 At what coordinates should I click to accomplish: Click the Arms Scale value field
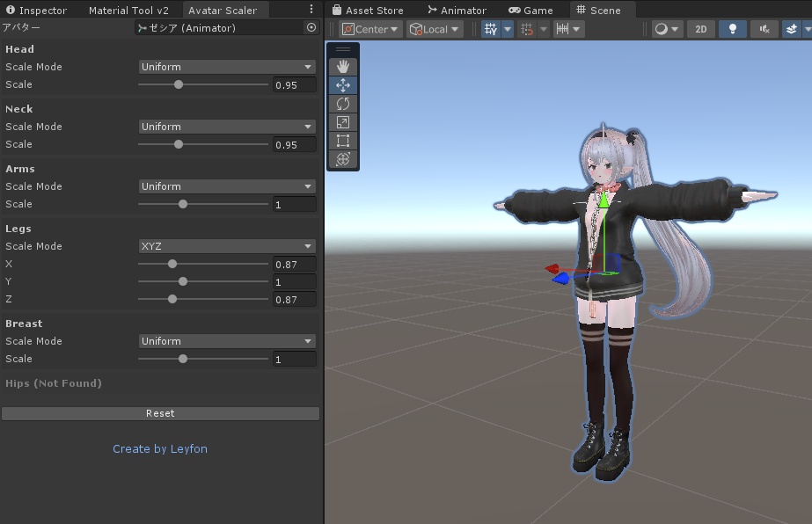(x=294, y=205)
